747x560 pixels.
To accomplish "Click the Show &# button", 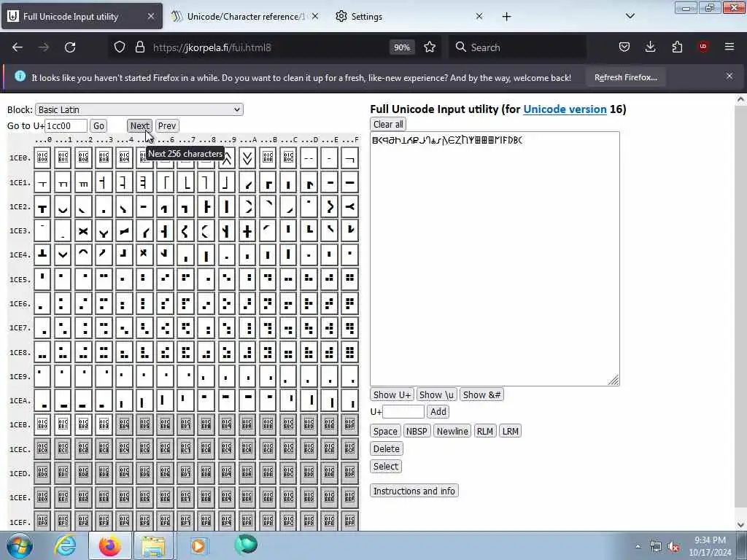I will (x=481, y=394).
